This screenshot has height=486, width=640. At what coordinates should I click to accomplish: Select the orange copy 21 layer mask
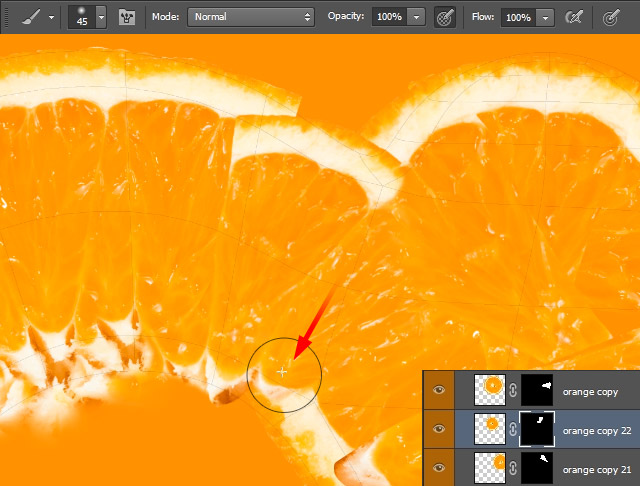coord(537,468)
